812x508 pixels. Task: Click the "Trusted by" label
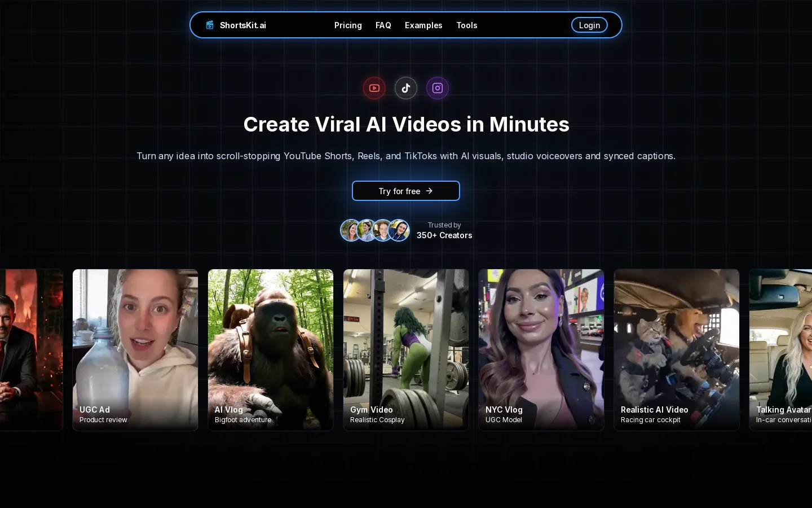coord(444,225)
